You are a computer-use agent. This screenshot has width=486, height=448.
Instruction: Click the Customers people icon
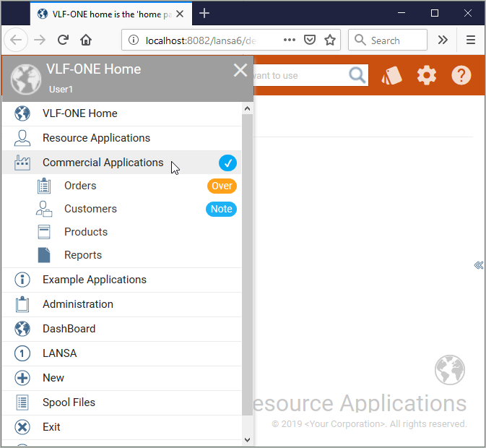coord(44,209)
